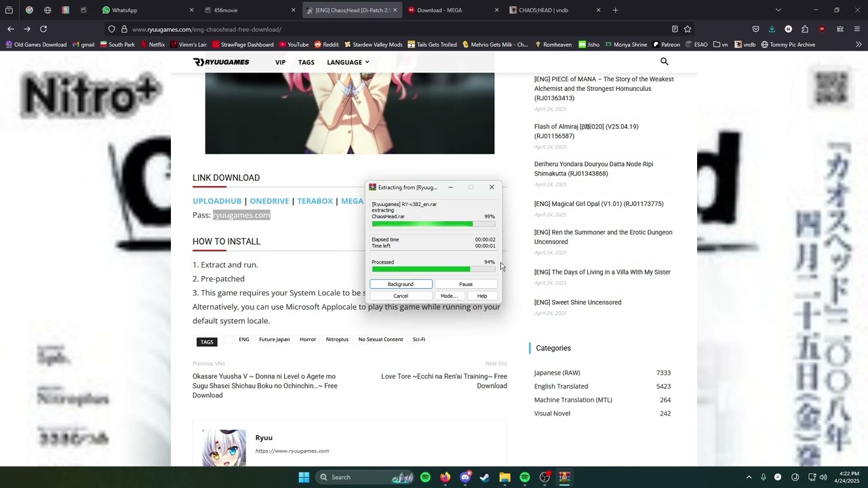The width and height of the screenshot is (868, 488).
Task: Click the microphone icon in system tray
Action: (764, 477)
